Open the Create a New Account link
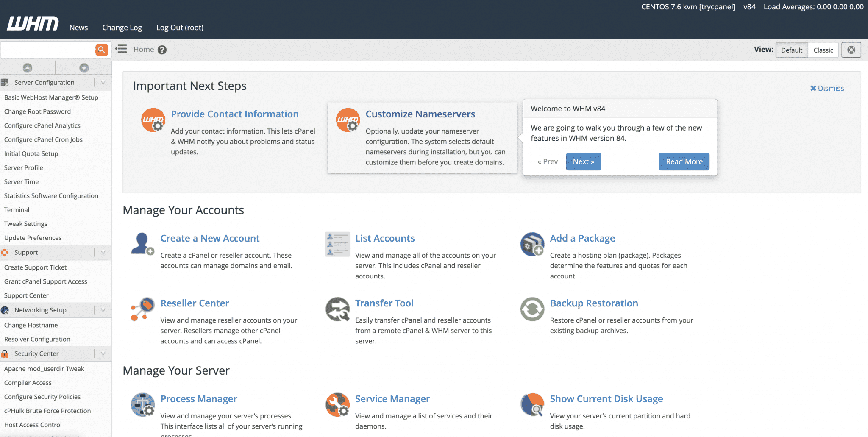 pyautogui.click(x=210, y=238)
